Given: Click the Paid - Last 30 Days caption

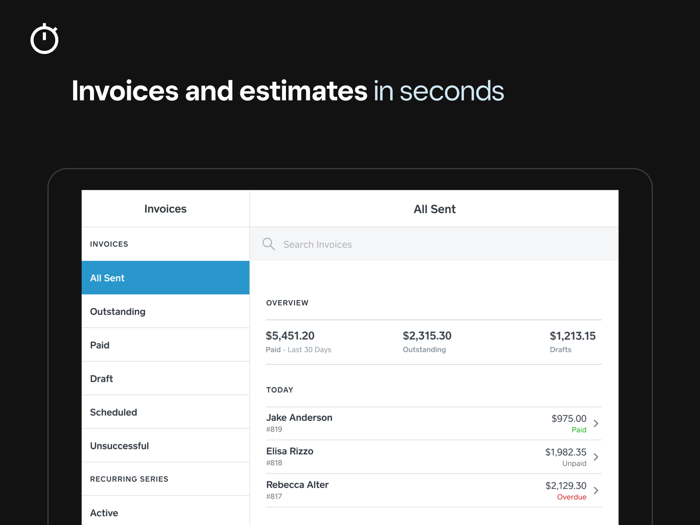Looking at the screenshot, I should 298,350.
